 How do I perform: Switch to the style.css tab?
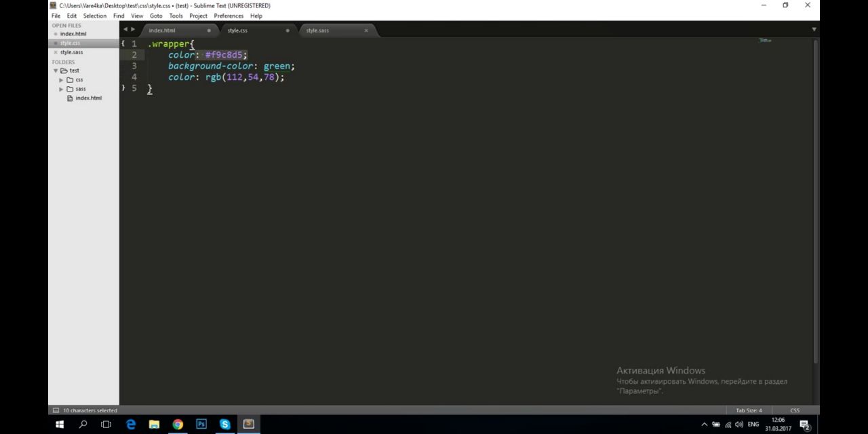pos(256,31)
